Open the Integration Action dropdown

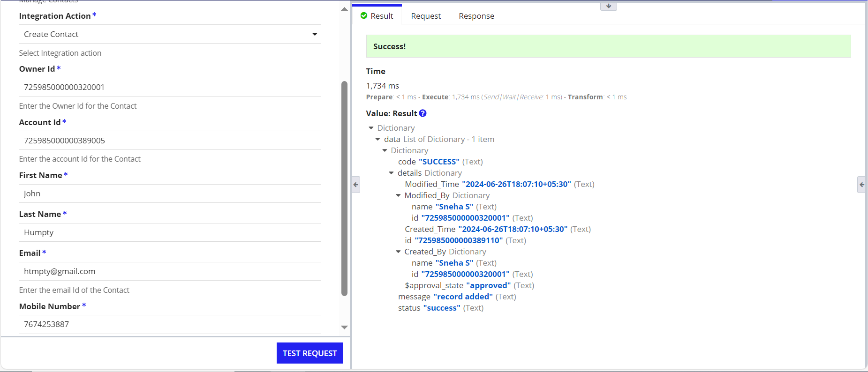tap(170, 34)
